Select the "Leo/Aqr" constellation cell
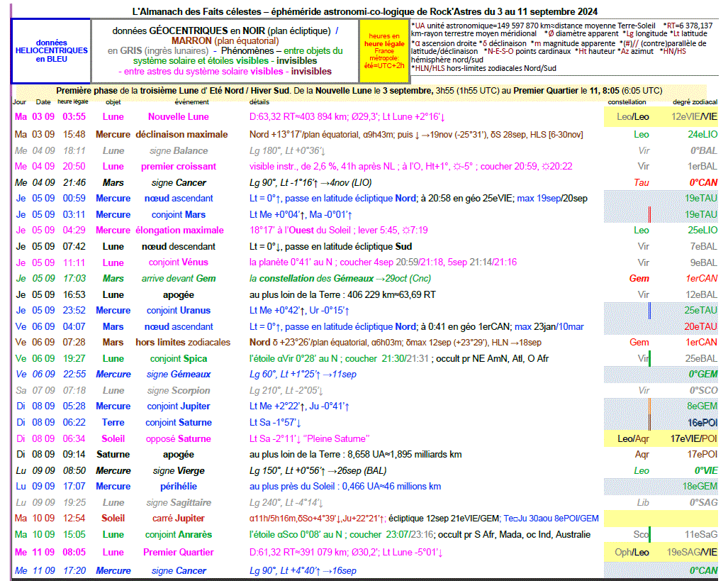This screenshot has width=728, height=581. click(x=633, y=439)
